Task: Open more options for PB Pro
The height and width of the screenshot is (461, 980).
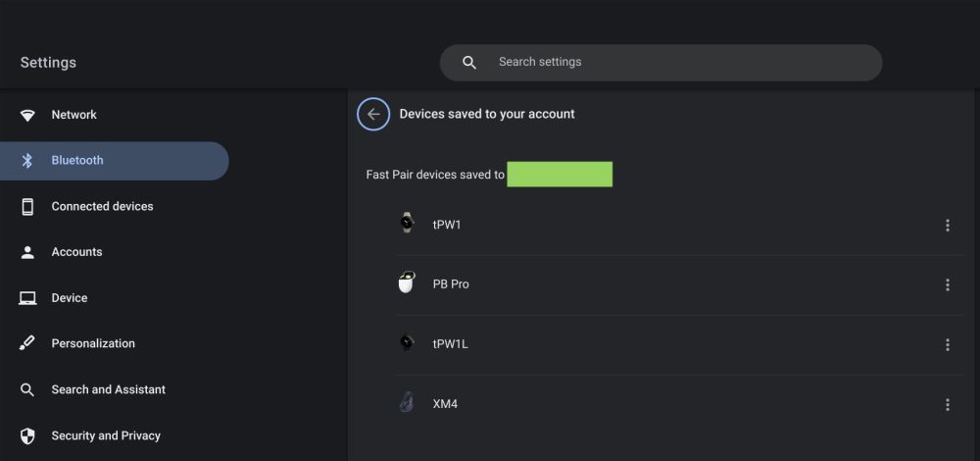Action: pos(947,285)
